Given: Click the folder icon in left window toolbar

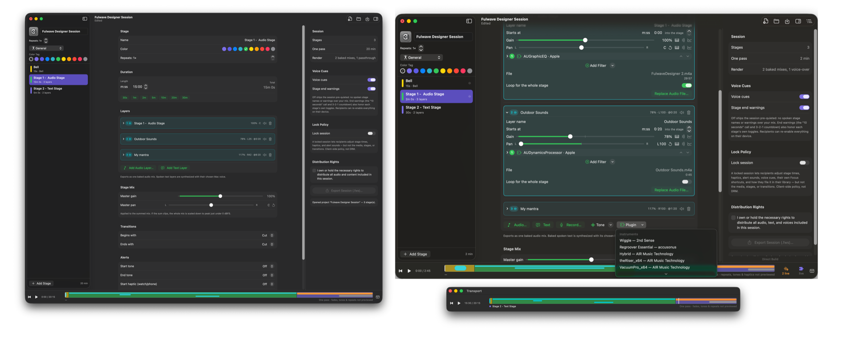Looking at the screenshot, I should [x=359, y=19].
